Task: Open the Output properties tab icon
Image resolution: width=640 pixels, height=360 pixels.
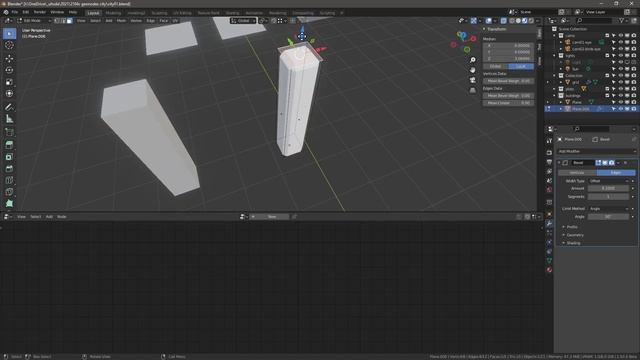Action: tap(549, 162)
